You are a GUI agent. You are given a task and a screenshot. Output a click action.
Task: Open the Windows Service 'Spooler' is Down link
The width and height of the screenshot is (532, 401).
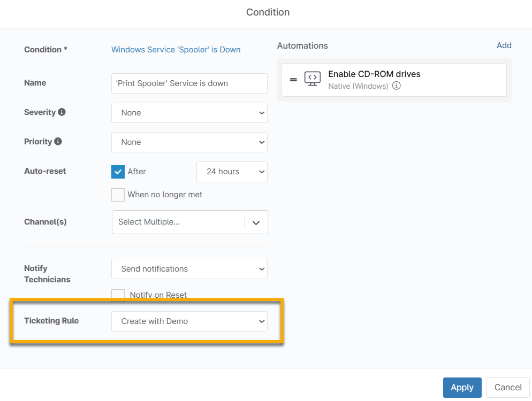tap(176, 50)
